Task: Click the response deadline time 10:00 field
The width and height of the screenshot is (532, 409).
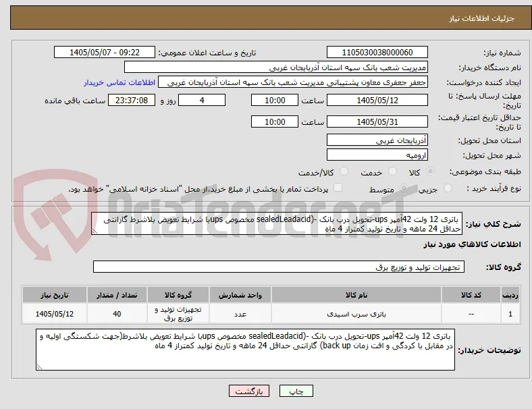Action: click(275, 100)
